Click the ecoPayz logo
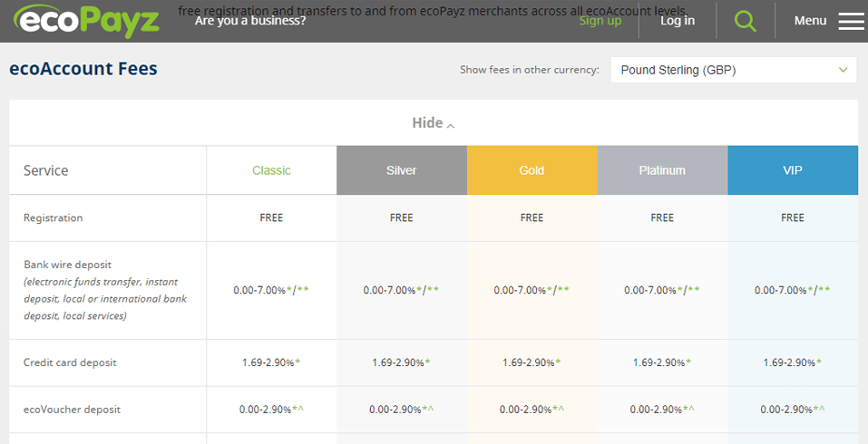 pos(87,21)
